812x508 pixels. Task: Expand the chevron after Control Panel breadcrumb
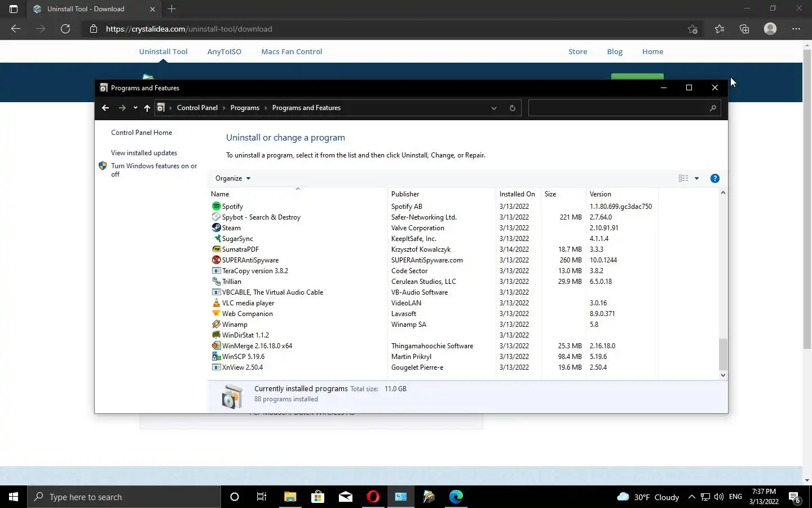[224, 108]
